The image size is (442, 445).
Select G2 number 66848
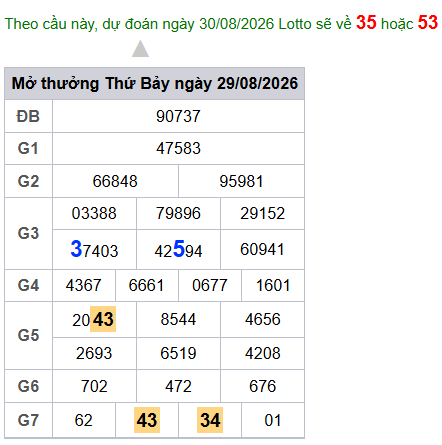point(115,181)
